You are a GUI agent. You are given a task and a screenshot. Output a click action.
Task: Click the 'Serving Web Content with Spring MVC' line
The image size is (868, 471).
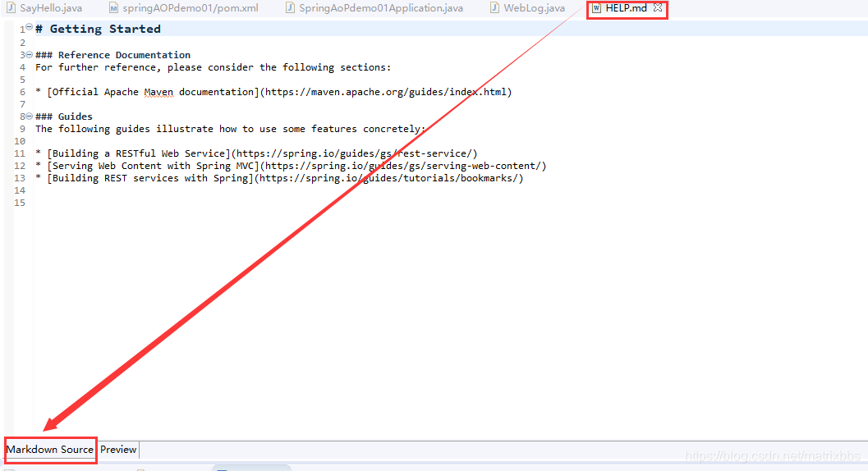[291, 166]
